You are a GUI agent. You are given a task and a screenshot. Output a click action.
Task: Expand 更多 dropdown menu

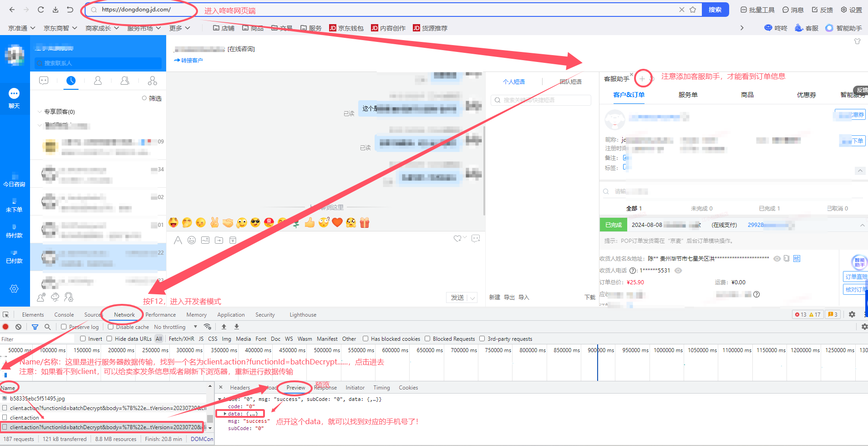[x=180, y=28]
